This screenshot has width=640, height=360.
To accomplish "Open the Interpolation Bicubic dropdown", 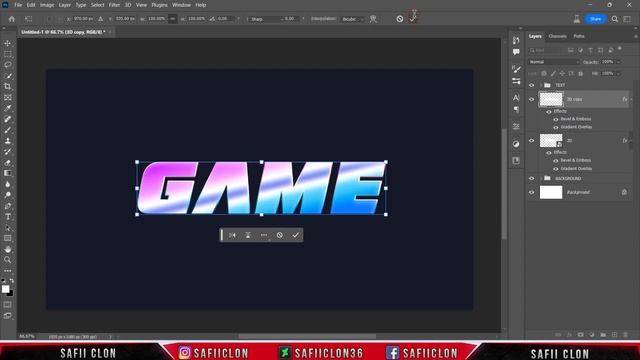I will (353, 19).
